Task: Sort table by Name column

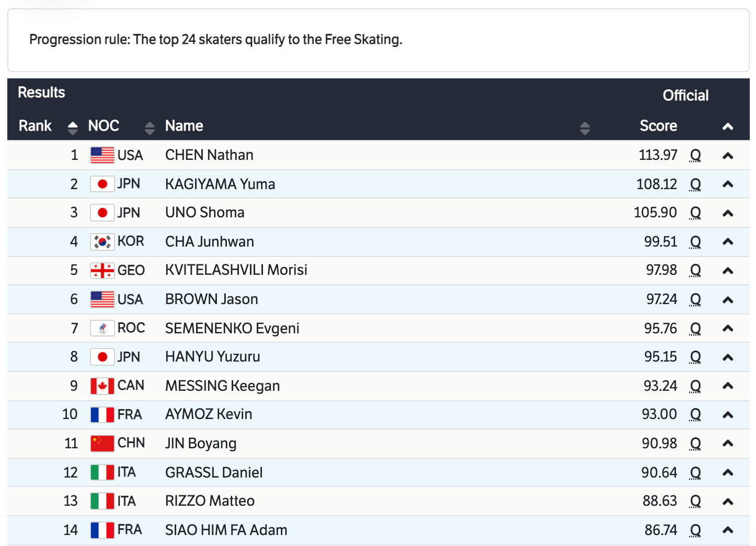Action: (x=585, y=127)
